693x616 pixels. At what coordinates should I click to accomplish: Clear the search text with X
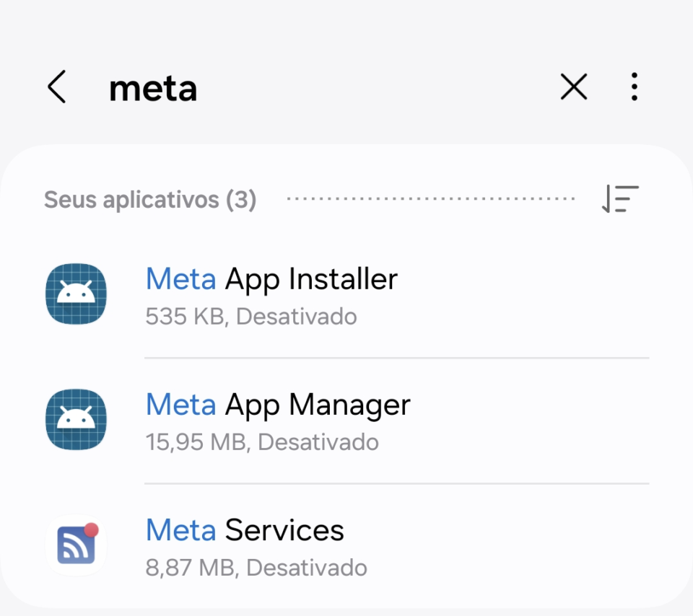(x=574, y=87)
